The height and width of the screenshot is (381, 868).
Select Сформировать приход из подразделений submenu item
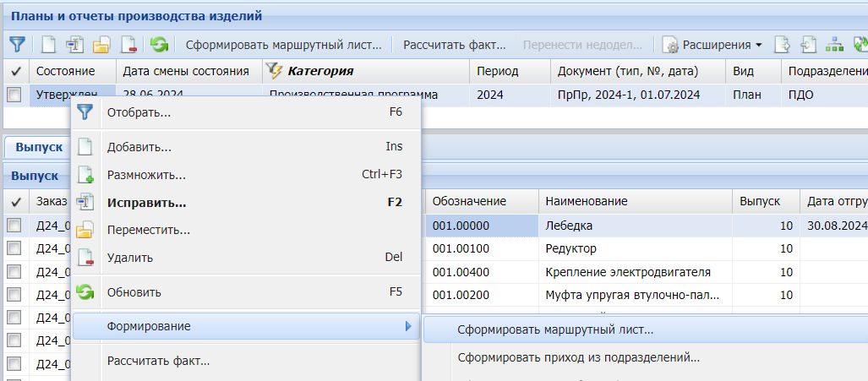[578, 357]
